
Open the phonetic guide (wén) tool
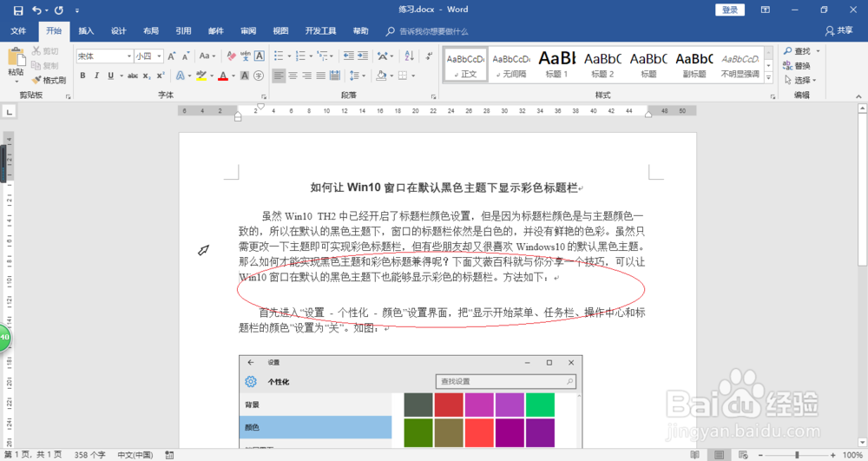pyautogui.click(x=246, y=56)
